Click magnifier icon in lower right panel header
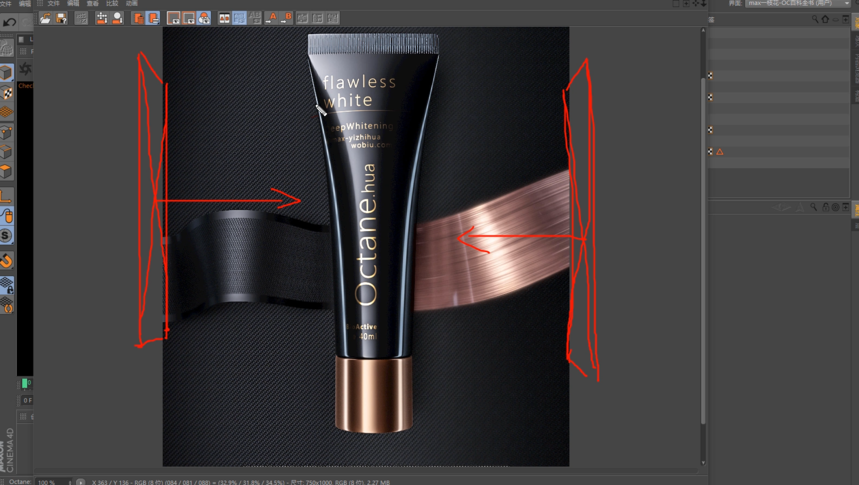This screenshot has width=859, height=485. [x=814, y=207]
